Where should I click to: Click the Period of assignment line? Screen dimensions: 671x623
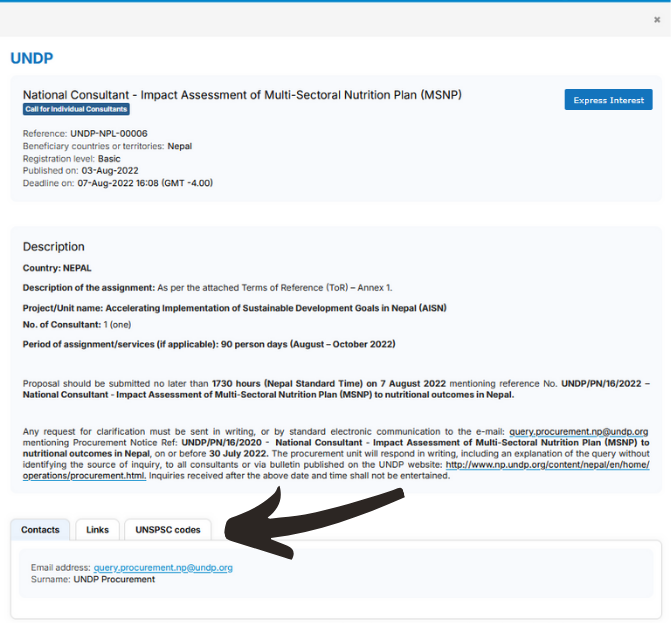click(x=209, y=344)
